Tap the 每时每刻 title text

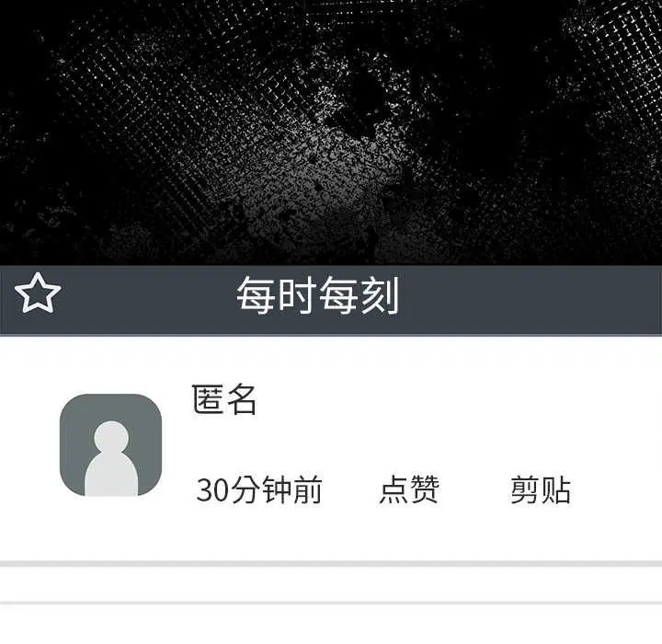(x=317, y=295)
